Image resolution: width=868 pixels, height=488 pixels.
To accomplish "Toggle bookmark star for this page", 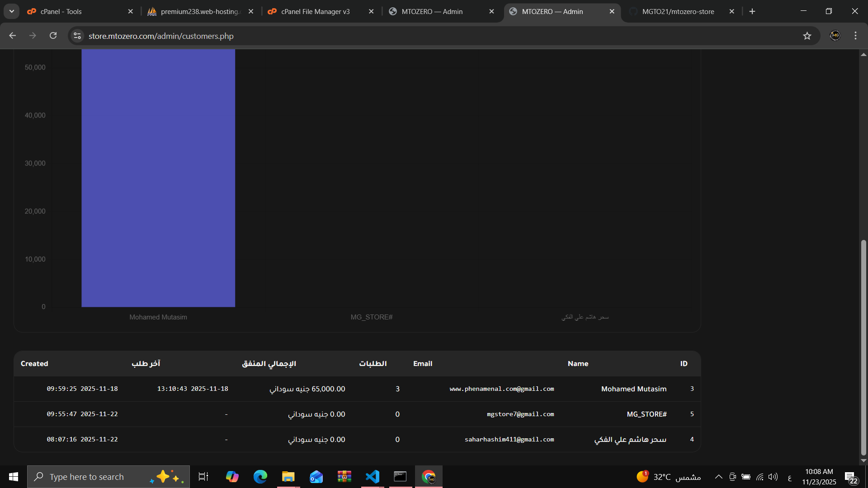I will [808, 36].
